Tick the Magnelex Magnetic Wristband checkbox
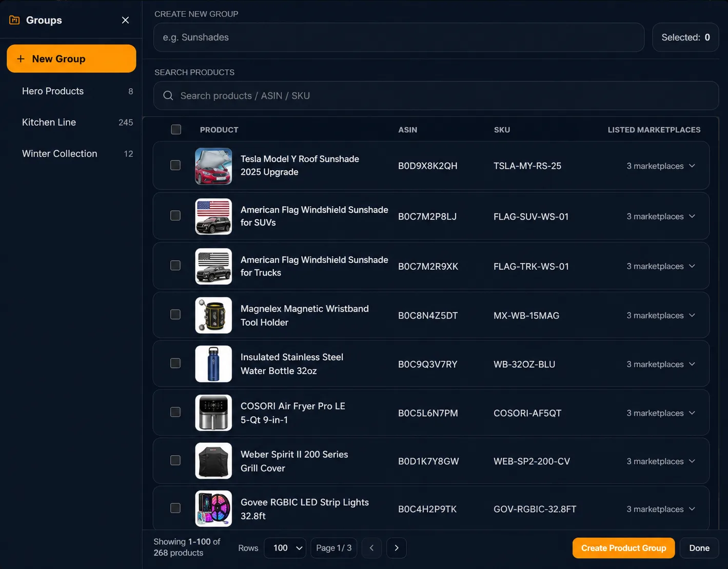 [x=175, y=315]
